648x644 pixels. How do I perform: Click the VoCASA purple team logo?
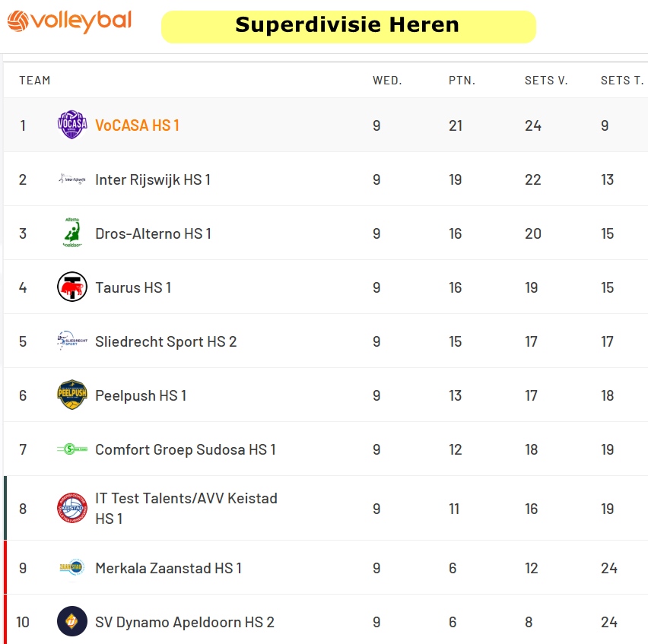pos(72,125)
